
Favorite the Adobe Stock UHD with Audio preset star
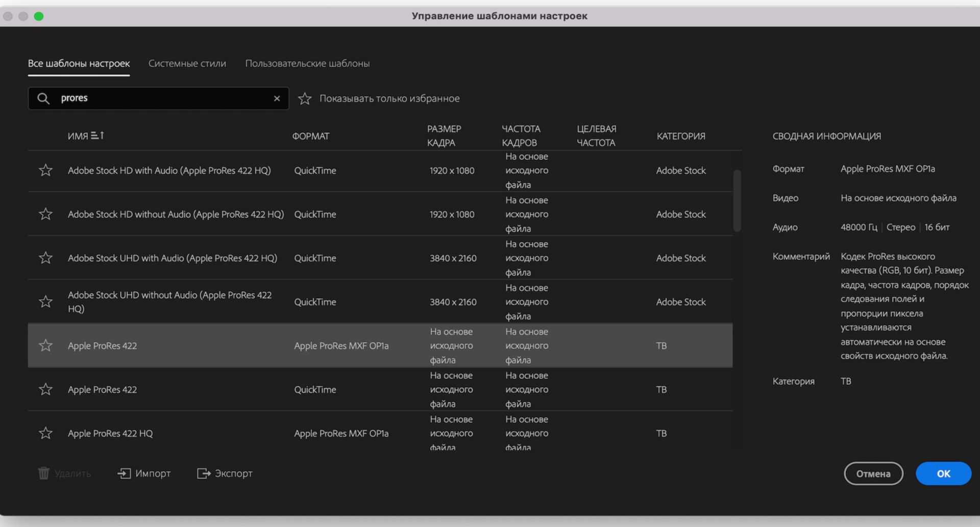[46, 258]
